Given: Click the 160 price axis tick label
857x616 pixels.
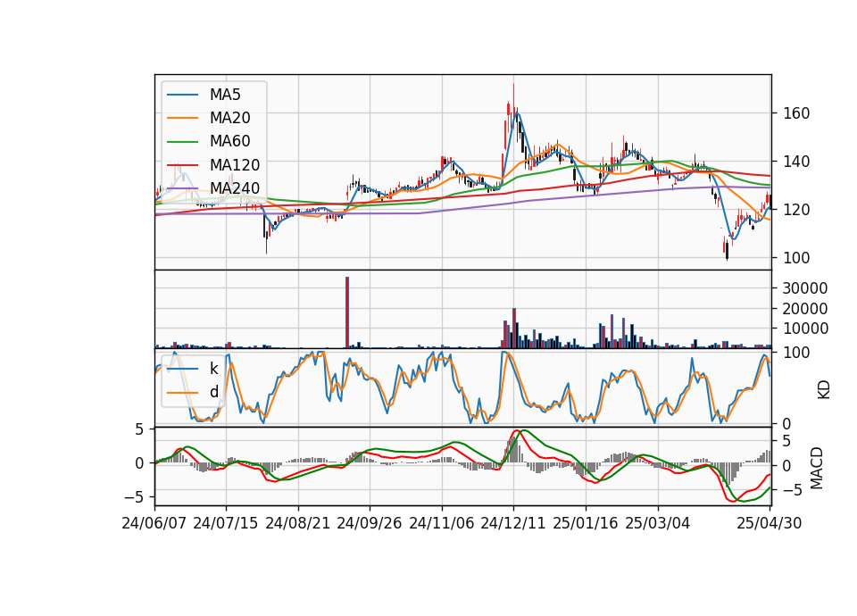Looking at the screenshot, I should pos(796,113).
